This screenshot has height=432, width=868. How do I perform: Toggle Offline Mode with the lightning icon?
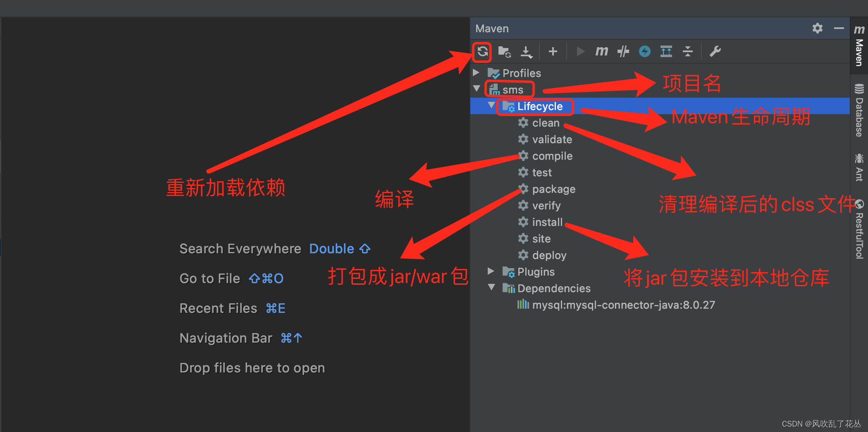(644, 51)
